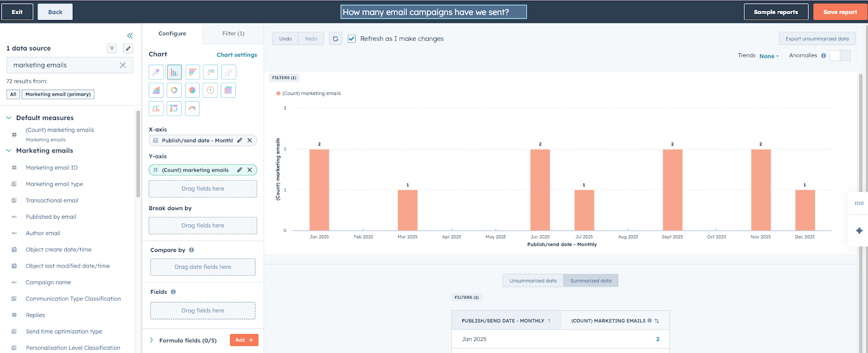The height and width of the screenshot is (353, 868).
Task: Click the magic wand auto-chart icon
Action: (156, 72)
